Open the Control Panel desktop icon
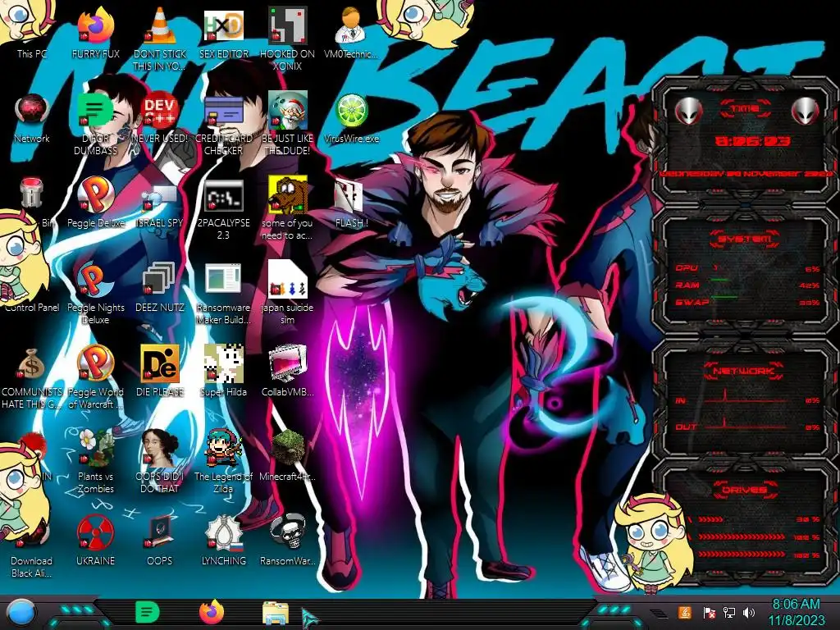840x630 pixels. pyautogui.click(x=32, y=307)
